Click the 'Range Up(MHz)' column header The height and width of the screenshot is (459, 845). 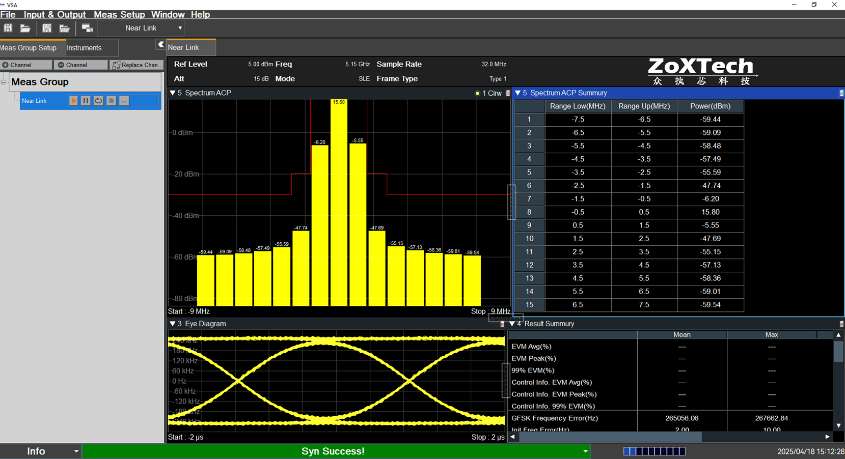tap(645, 106)
